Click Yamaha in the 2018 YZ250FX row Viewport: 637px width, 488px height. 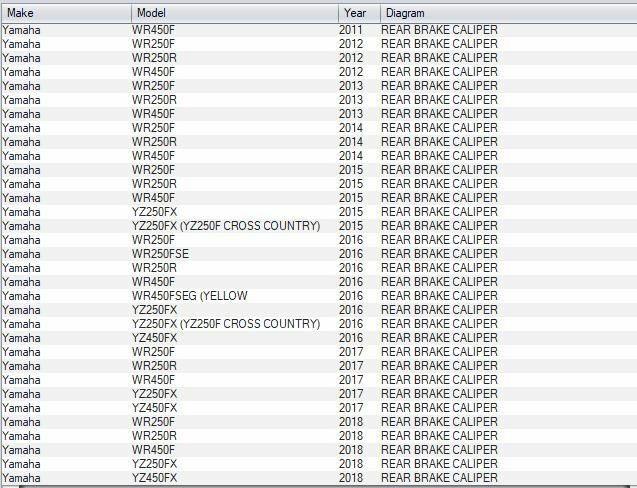pos(21,464)
